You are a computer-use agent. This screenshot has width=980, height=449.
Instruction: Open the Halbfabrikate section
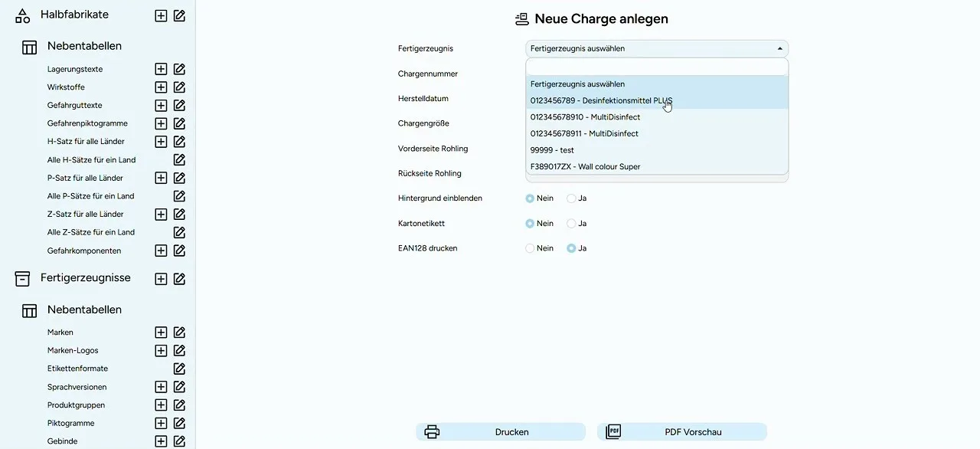click(74, 15)
